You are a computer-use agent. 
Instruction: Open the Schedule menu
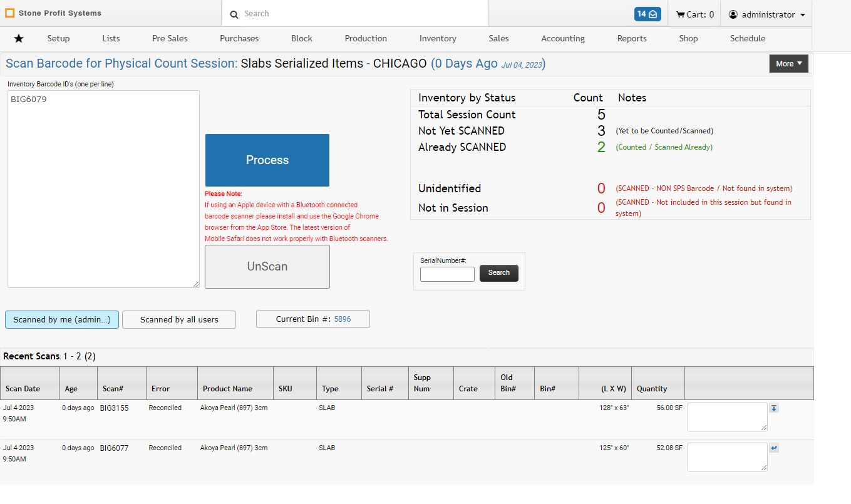click(748, 38)
